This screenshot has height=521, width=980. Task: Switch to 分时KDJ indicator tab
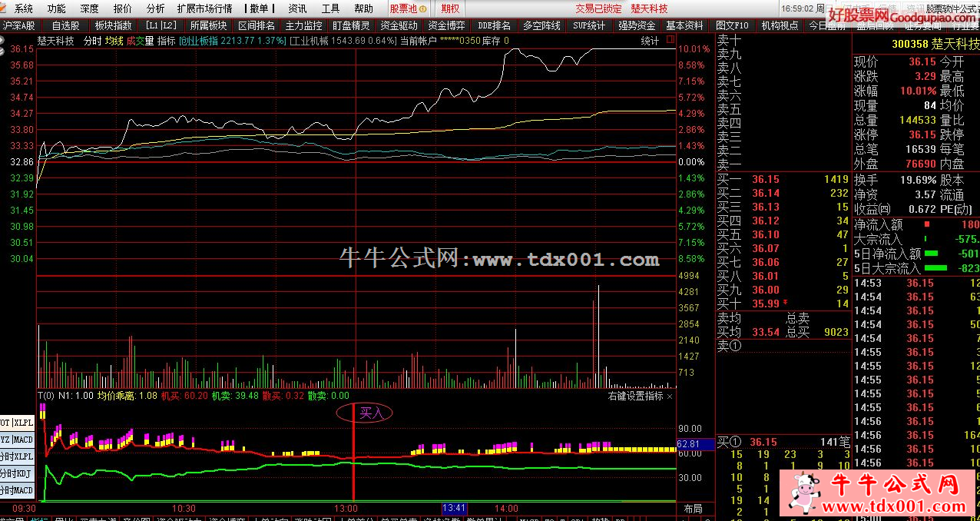pos(17,473)
